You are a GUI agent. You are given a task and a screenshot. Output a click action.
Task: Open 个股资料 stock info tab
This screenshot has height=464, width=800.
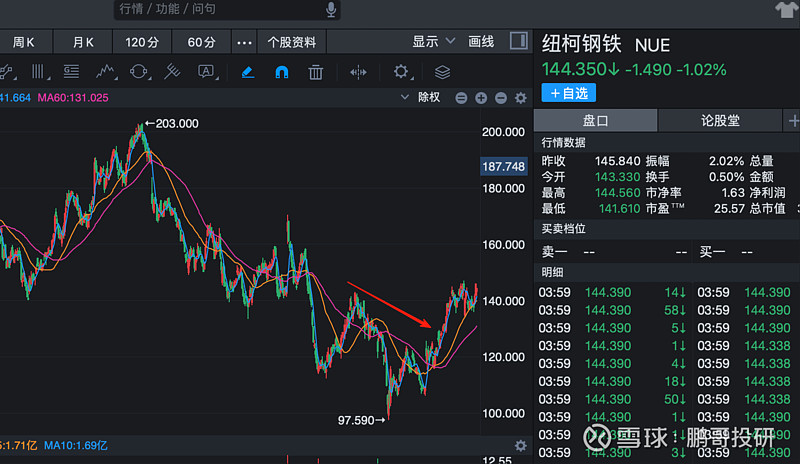(292, 42)
